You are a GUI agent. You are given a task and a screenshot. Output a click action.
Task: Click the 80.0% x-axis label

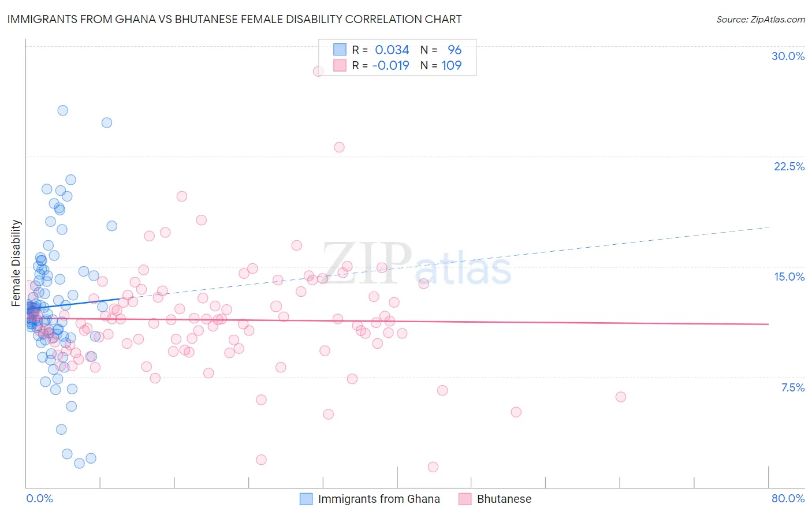788,498
